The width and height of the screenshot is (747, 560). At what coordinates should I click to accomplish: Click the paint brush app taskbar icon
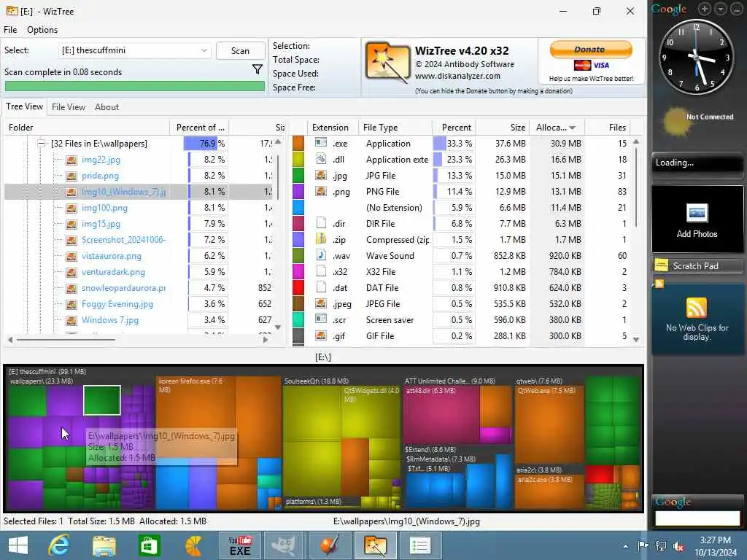pyautogui.click(x=329, y=545)
